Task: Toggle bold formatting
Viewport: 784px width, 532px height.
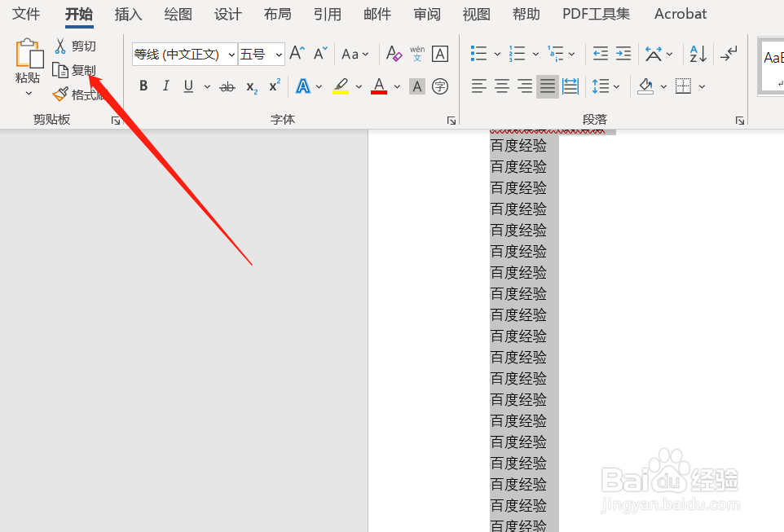Action: tap(143, 86)
